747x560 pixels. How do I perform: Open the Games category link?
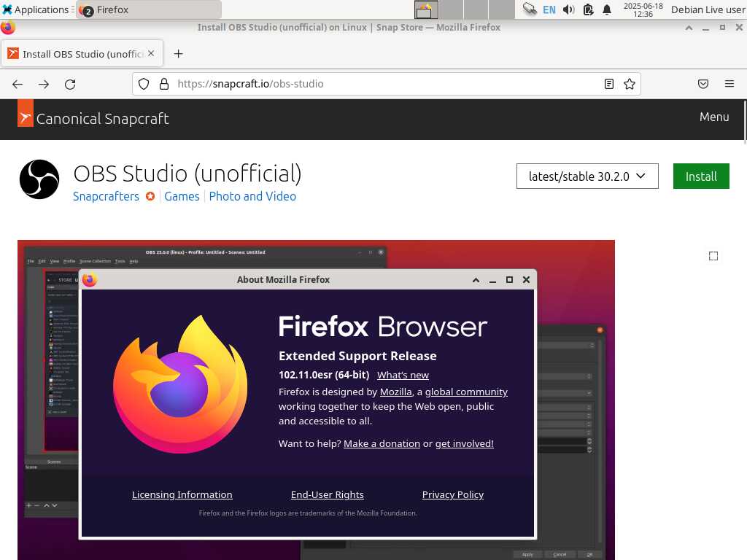[x=182, y=196]
